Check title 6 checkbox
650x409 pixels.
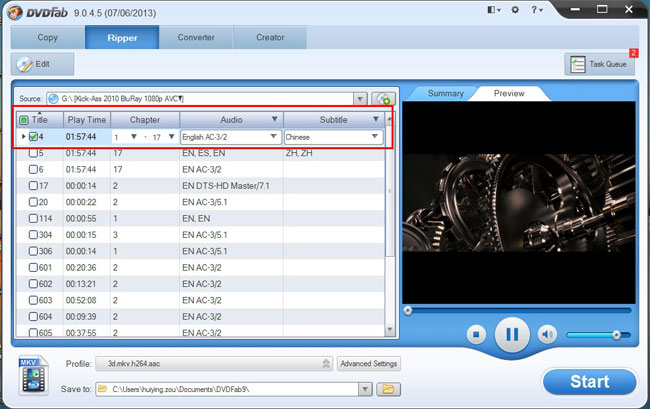(34, 169)
